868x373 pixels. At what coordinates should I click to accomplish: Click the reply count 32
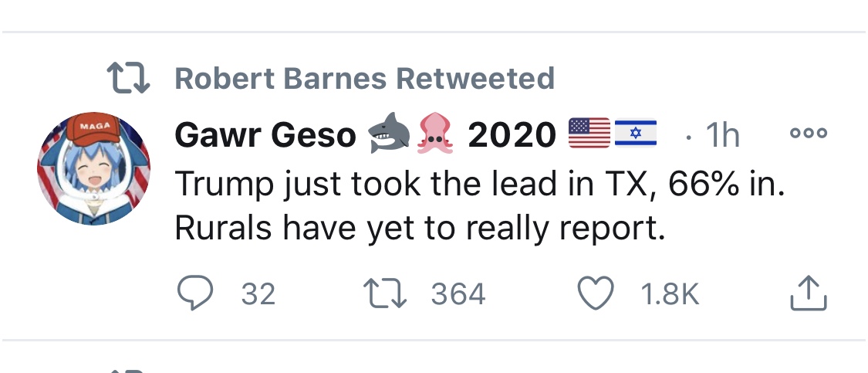coord(258,294)
